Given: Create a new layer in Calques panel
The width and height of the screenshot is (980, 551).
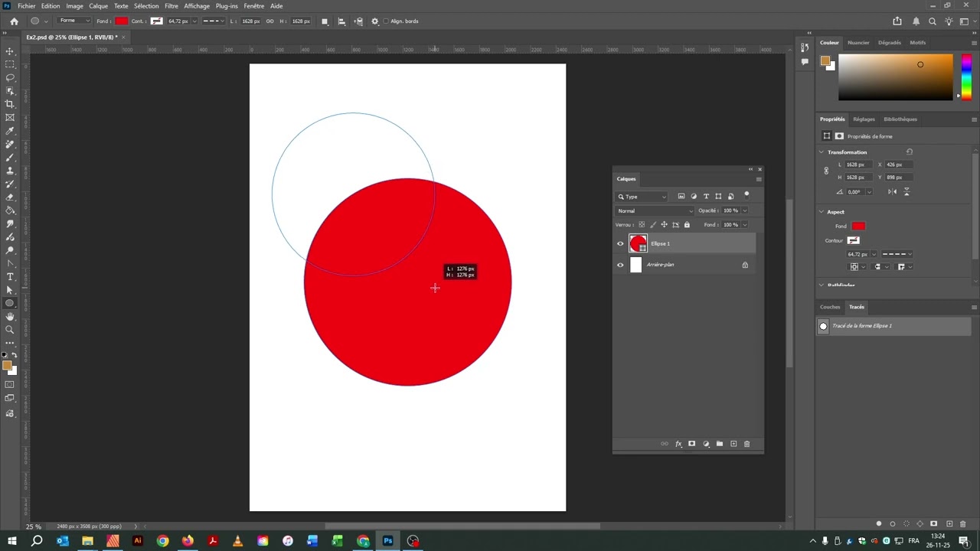Looking at the screenshot, I should click(x=733, y=444).
